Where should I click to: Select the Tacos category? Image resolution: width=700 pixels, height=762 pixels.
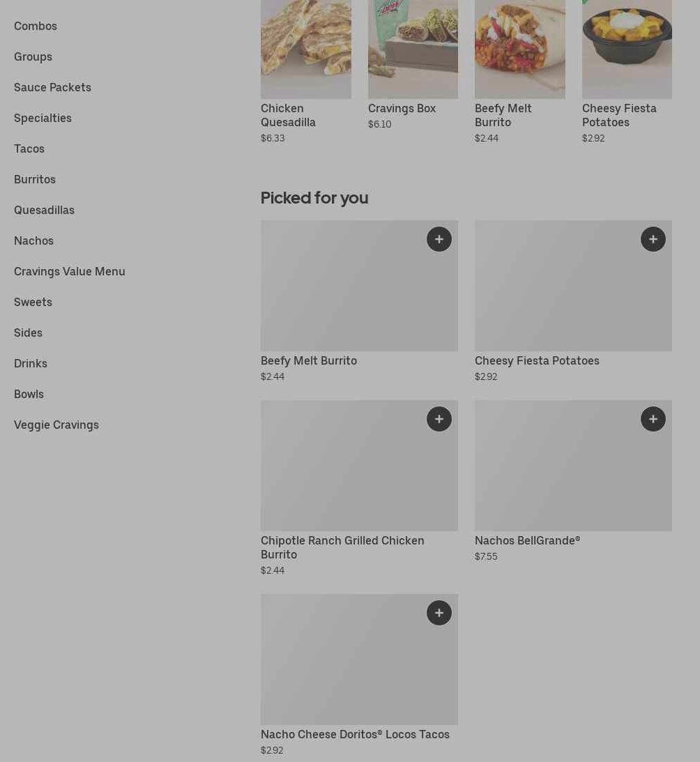(x=29, y=148)
